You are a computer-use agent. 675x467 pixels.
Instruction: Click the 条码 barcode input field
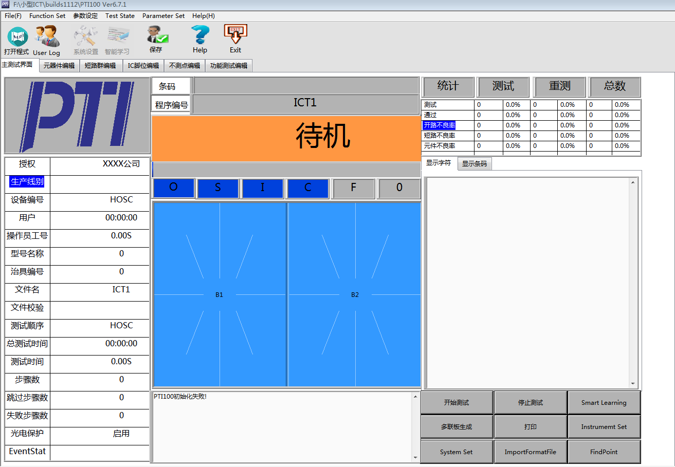pos(306,86)
